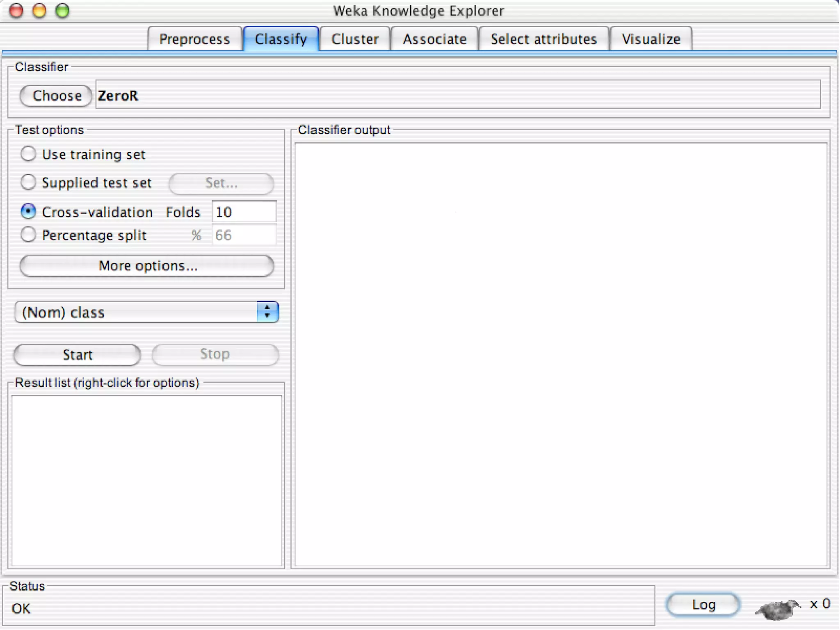840x630 pixels.
Task: Start the classifier evaluation
Action: click(77, 354)
